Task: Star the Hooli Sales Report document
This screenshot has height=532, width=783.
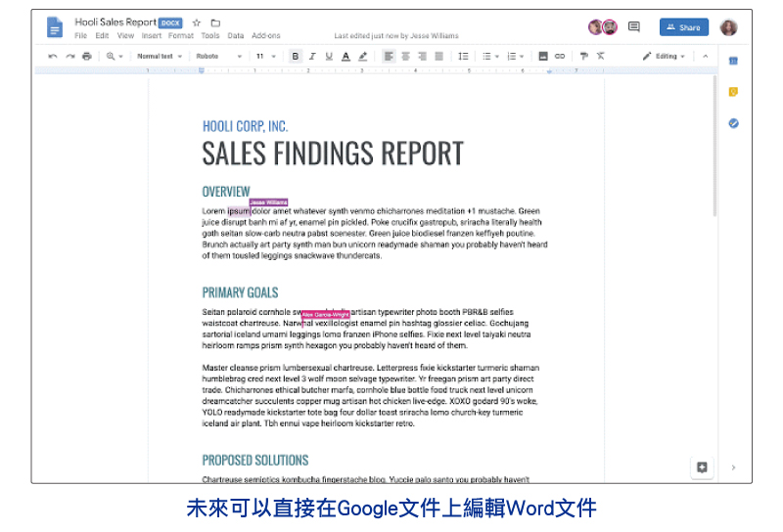Action: coord(197,22)
